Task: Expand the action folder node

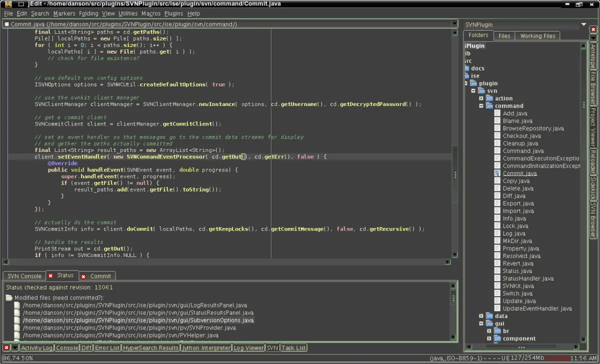Action: click(x=481, y=98)
